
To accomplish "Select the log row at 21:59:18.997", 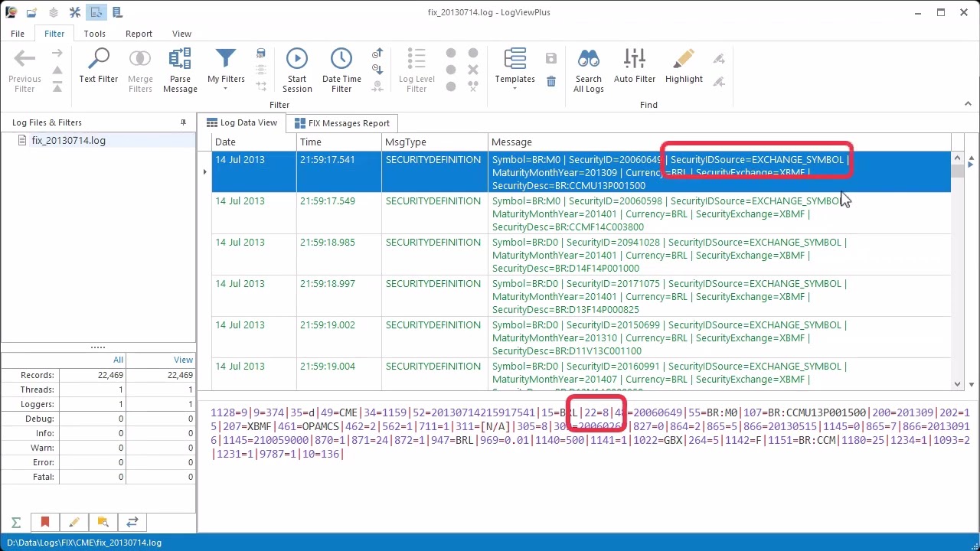I will 581,296.
